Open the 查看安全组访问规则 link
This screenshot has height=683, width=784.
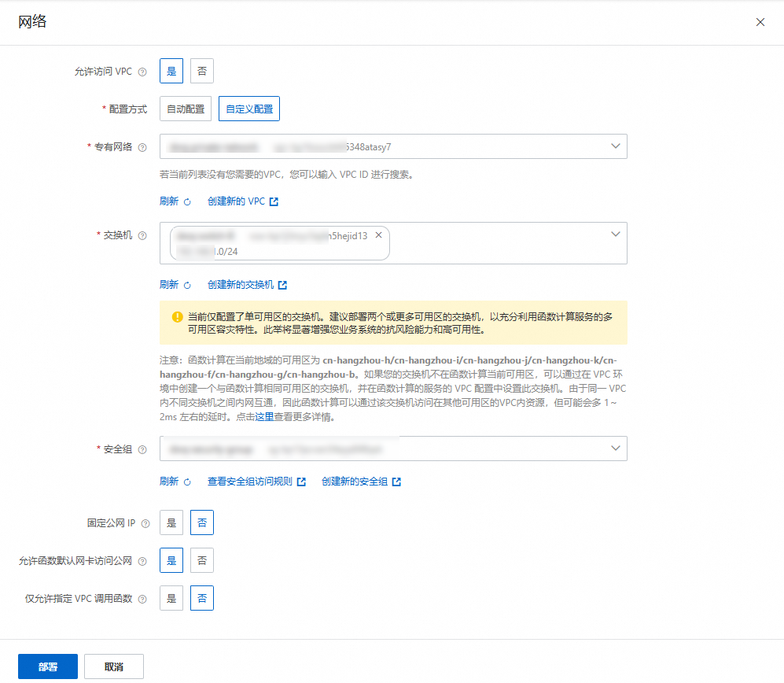[250, 481]
